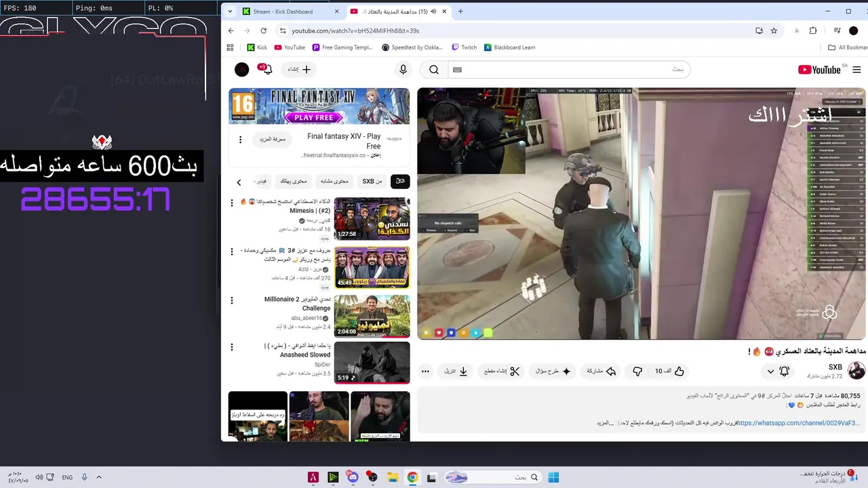The height and width of the screenshot is (488, 868).
Task: Click the Final Fantasy XIV ad banner
Action: coord(319,106)
